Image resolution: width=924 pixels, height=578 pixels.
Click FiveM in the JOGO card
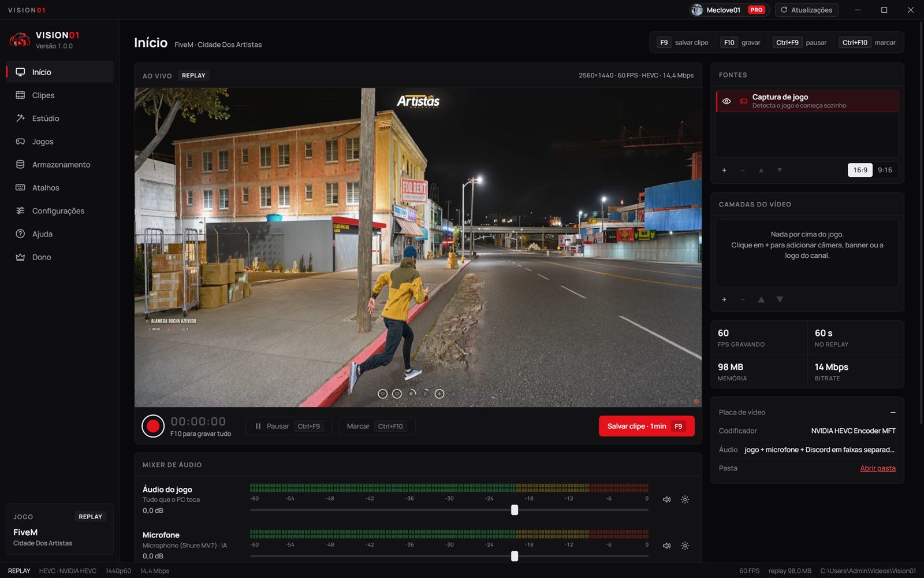pyautogui.click(x=25, y=532)
